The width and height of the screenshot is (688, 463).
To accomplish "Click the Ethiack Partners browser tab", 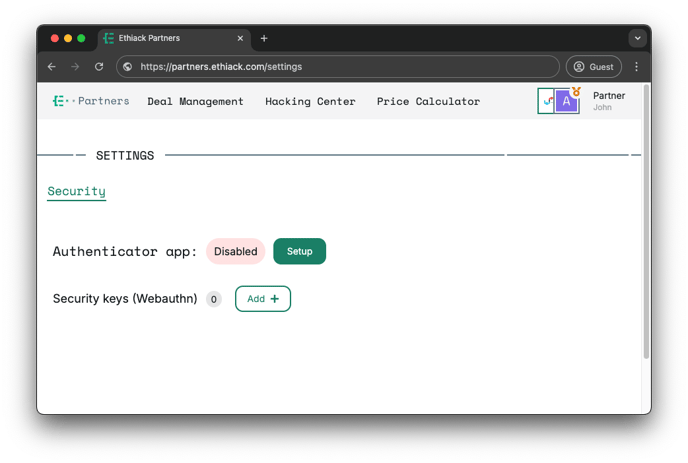I will (174, 39).
